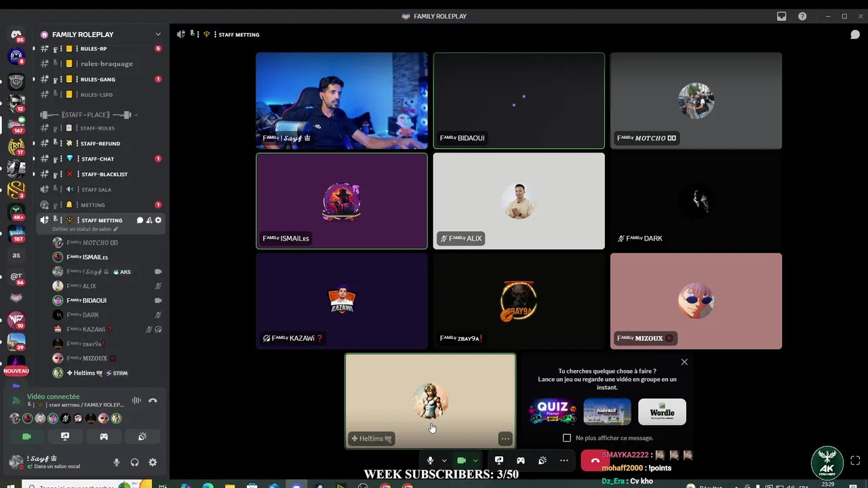
Task: Set a channel status under STAFF METTING
Action: (x=85, y=229)
